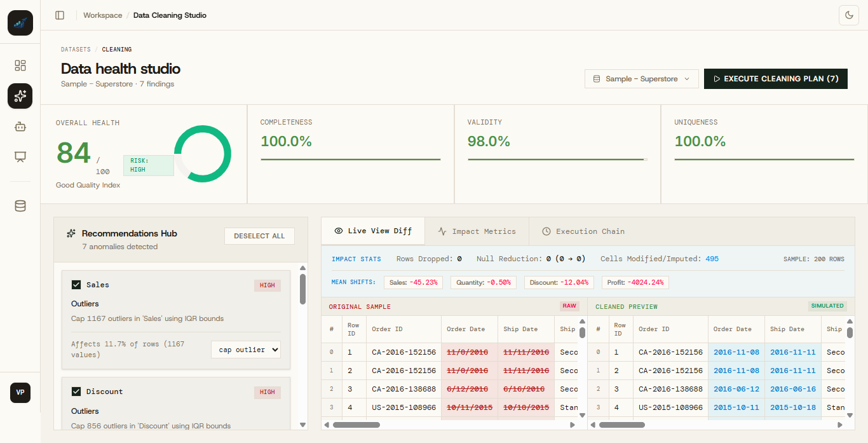Image resolution: width=868 pixels, height=443 pixels.
Task: Switch to the Live View Diff tab
Action: [x=373, y=231]
